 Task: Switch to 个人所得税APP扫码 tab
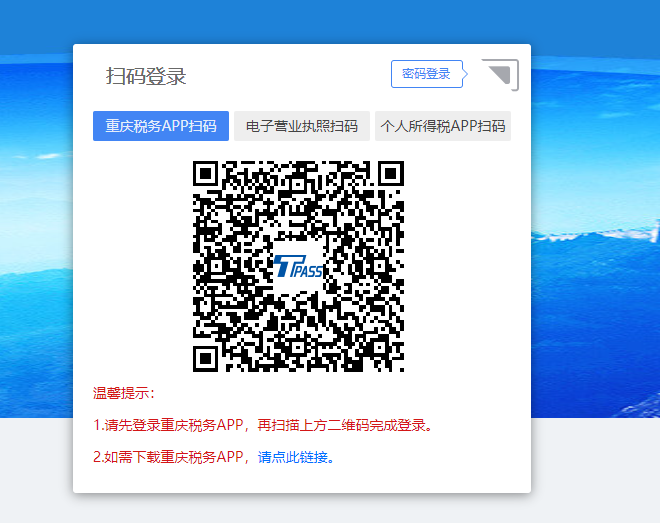click(443, 126)
